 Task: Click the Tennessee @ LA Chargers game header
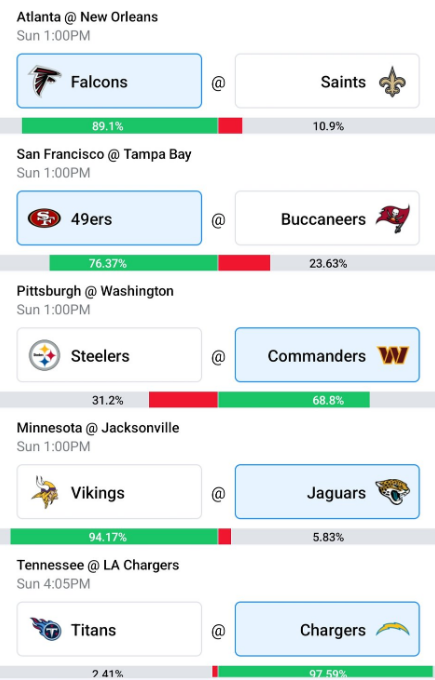[98, 565]
